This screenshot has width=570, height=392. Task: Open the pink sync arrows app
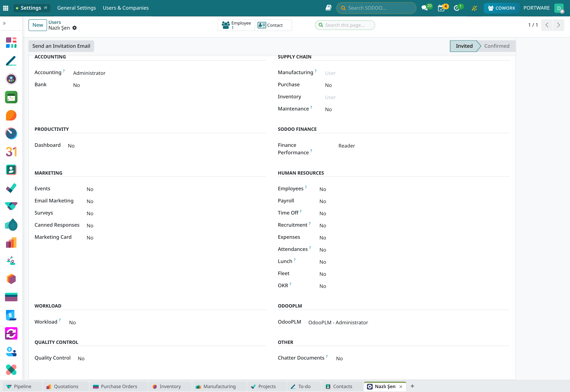pos(11,334)
